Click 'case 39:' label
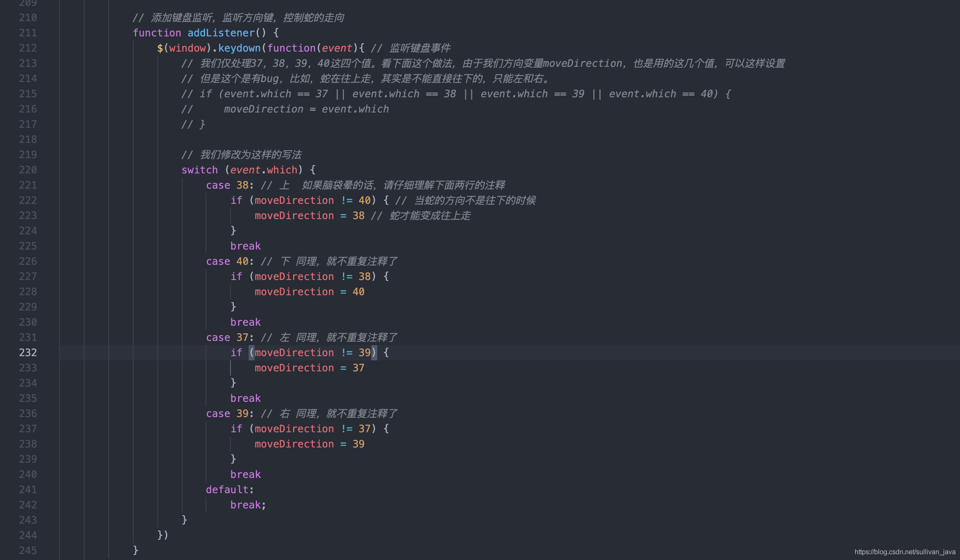 tap(230, 414)
